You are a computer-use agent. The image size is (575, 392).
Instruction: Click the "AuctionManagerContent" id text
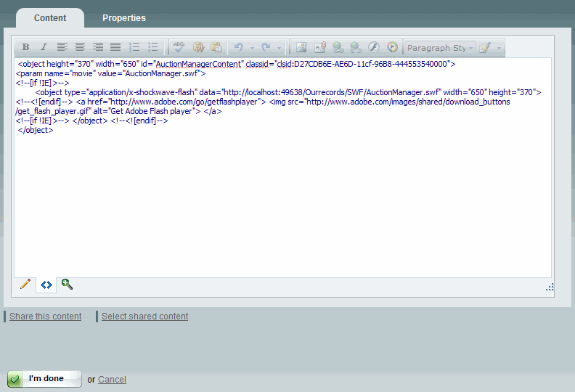[x=198, y=64]
